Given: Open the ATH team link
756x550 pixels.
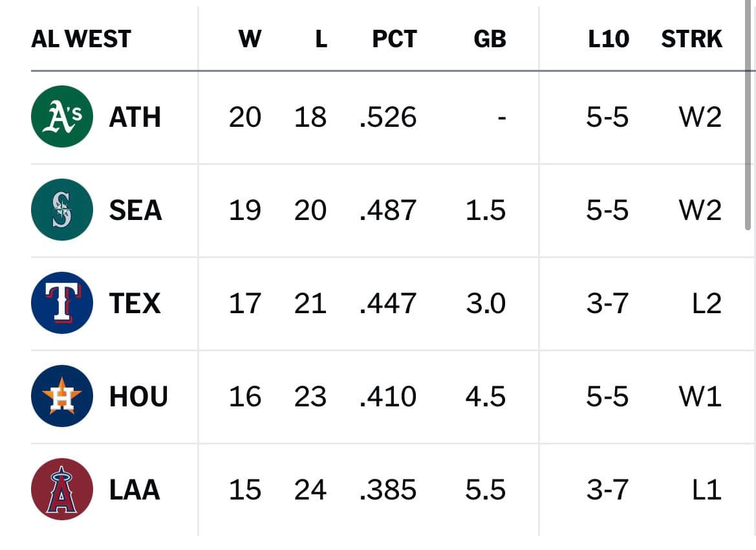Looking at the screenshot, I should 135,117.
